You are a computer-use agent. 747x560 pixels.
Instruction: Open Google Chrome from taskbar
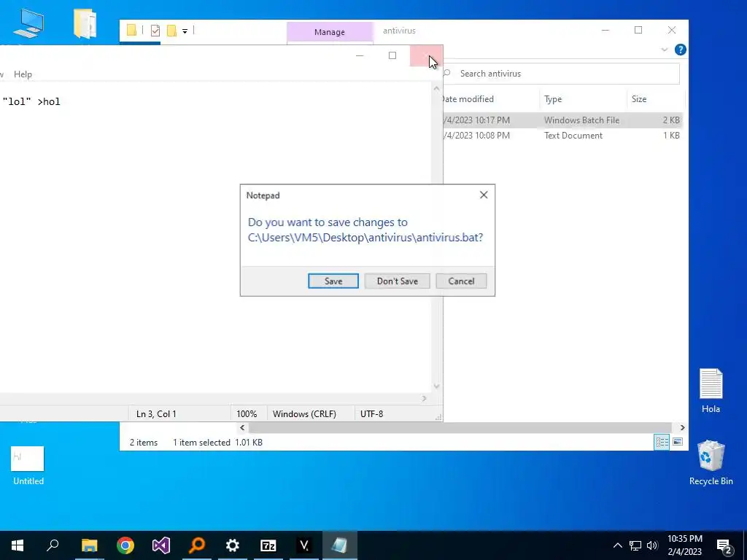point(125,545)
